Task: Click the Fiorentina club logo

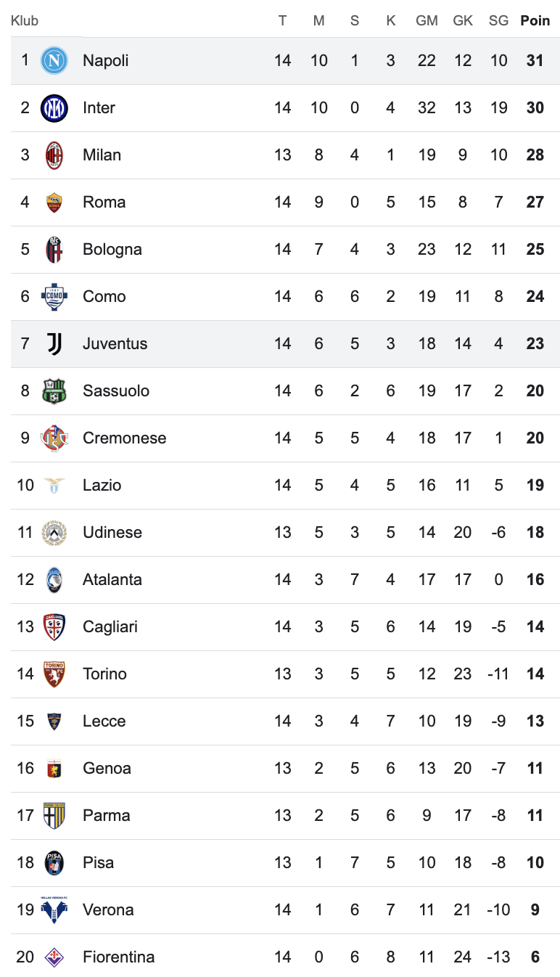Action: click(x=54, y=957)
